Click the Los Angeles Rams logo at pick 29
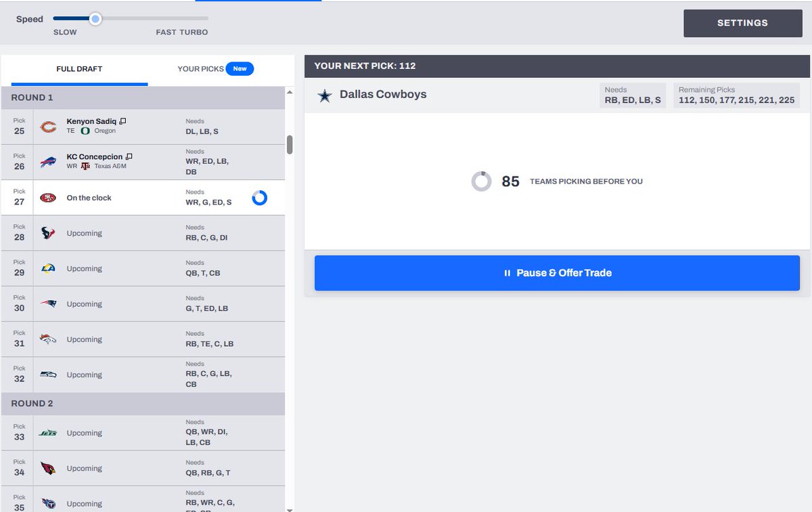Image resolution: width=812 pixels, height=512 pixels. tap(48, 268)
